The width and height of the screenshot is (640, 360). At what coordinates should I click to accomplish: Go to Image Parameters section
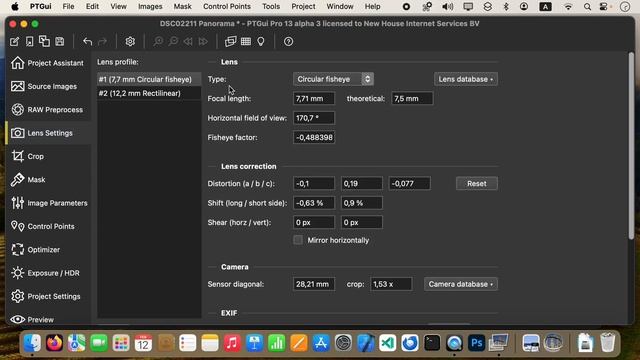pos(48,203)
